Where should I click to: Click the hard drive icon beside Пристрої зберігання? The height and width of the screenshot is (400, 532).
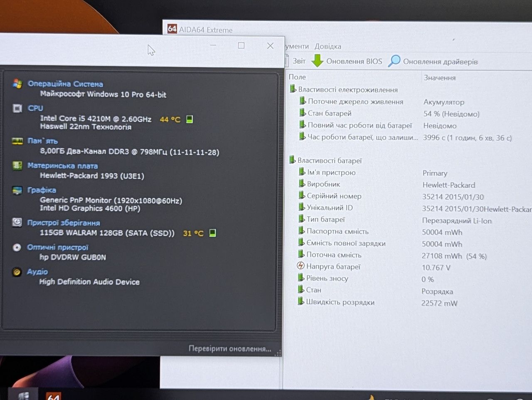17,222
